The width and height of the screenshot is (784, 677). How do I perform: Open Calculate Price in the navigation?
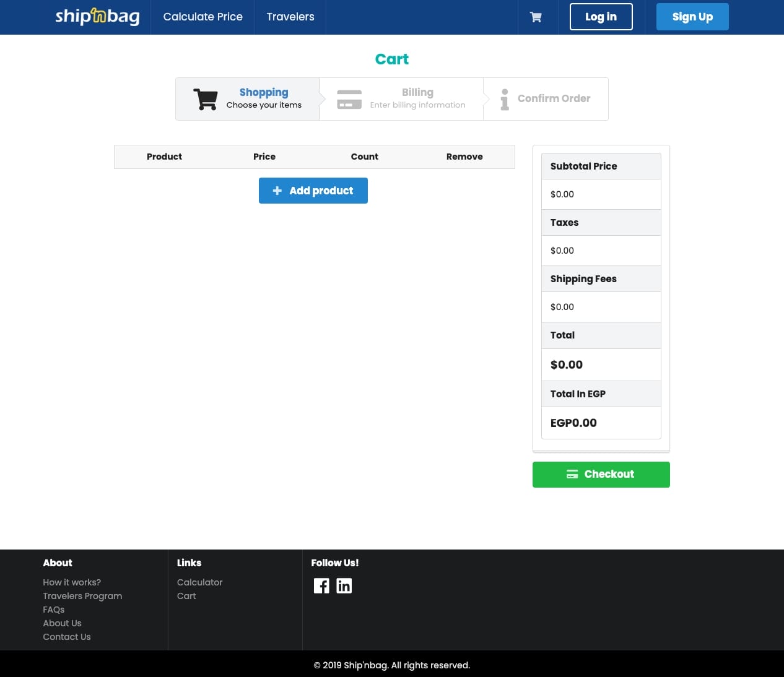(x=203, y=17)
